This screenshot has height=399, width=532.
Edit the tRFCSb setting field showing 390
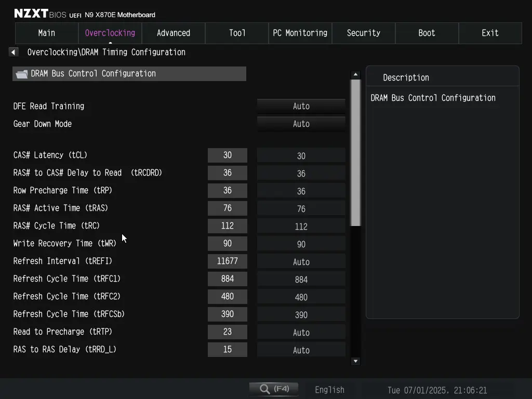[x=301, y=314]
